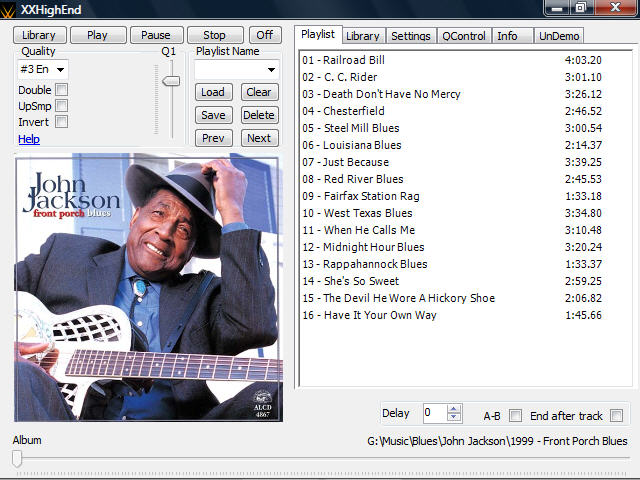Viewport: 640px width, 480px height.
Task: Increase Delay with the up arrow
Action: pos(454,409)
